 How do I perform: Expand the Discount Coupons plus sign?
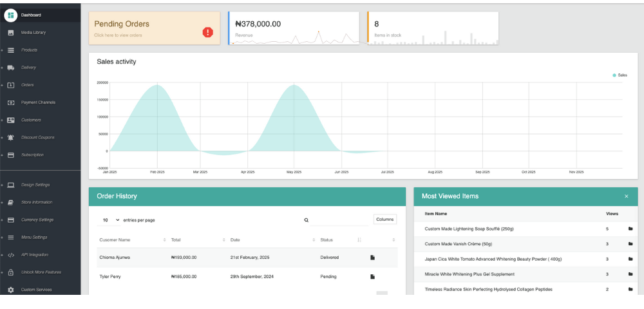2,138
